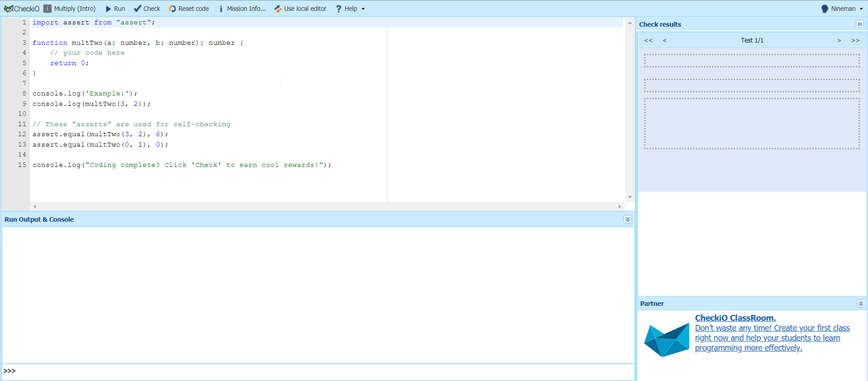This screenshot has height=381, width=868.
Task: Jump to the last test result
Action: click(x=855, y=40)
